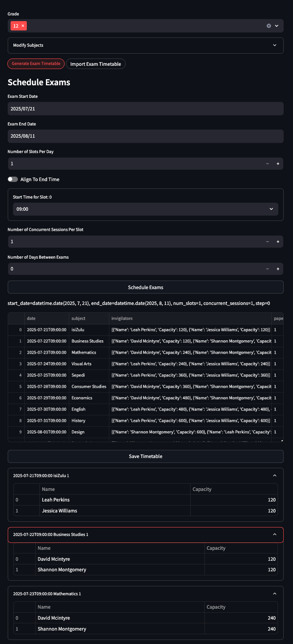This screenshot has height=644, width=293.
Task: Click the Schedule Exams button
Action: tap(145, 287)
